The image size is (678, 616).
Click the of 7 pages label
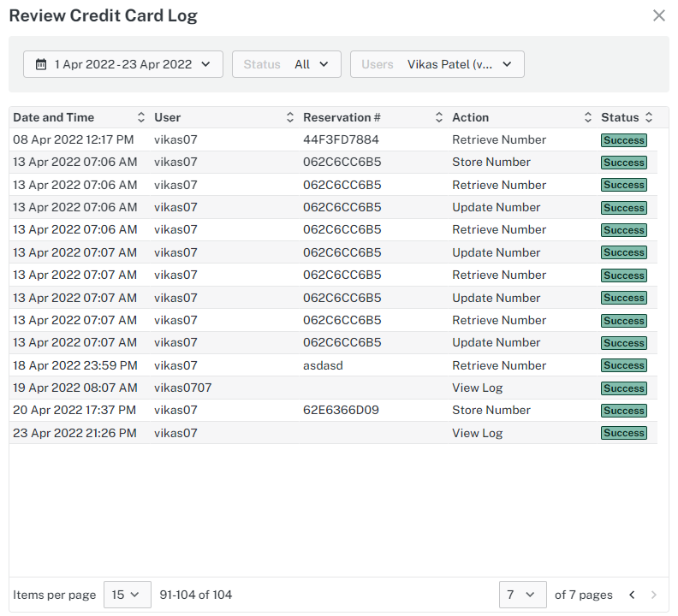coord(583,595)
